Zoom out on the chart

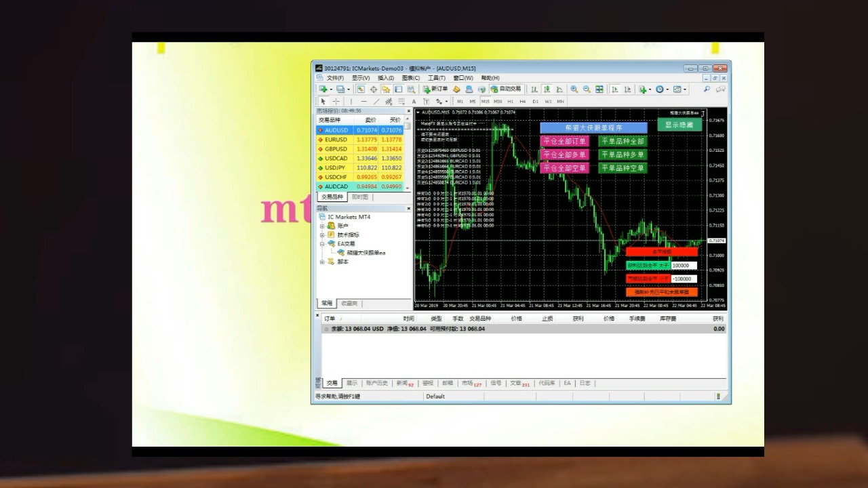(587, 89)
